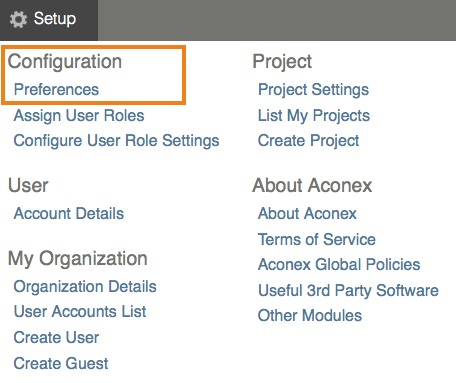This screenshot has height=383, width=456.
Task: Open Configure User Role Settings
Action: coord(116,140)
